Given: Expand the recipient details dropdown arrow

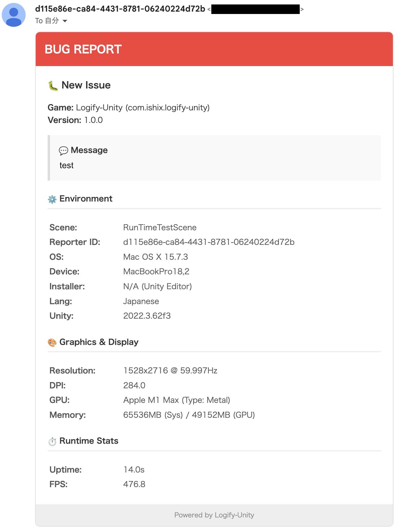Looking at the screenshot, I should [65, 21].
